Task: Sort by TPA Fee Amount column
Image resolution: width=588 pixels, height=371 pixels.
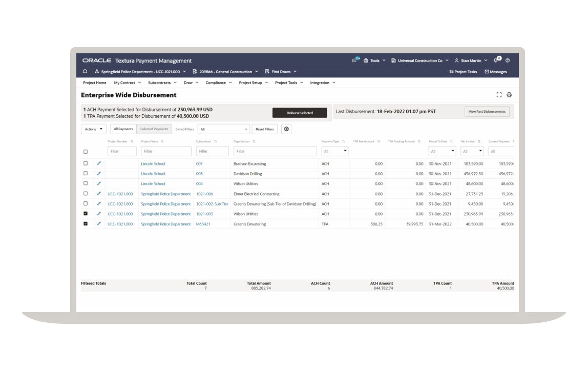Action: (379, 141)
